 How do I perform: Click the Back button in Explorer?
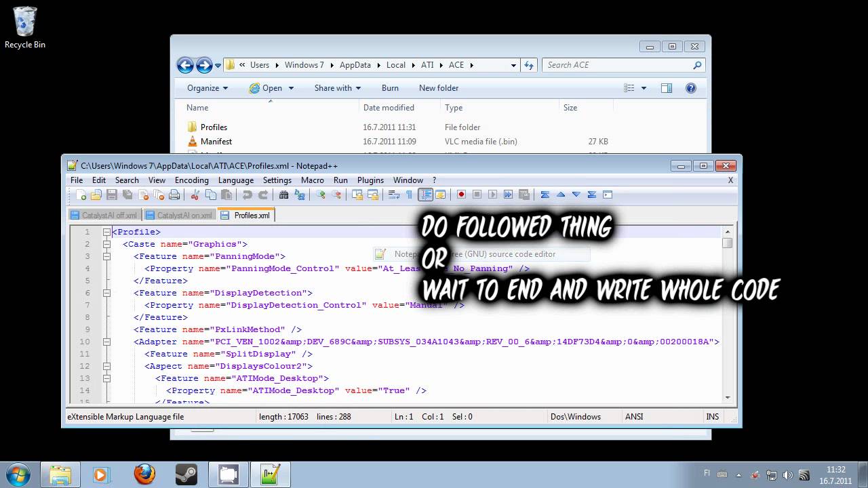pyautogui.click(x=185, y=65)
